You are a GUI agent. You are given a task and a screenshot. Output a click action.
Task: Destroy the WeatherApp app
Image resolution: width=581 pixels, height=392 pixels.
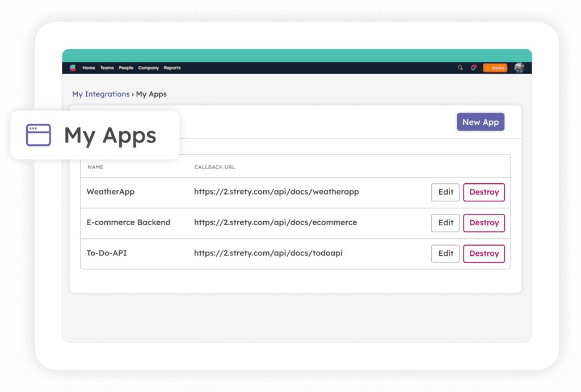[x=483, y=192]
